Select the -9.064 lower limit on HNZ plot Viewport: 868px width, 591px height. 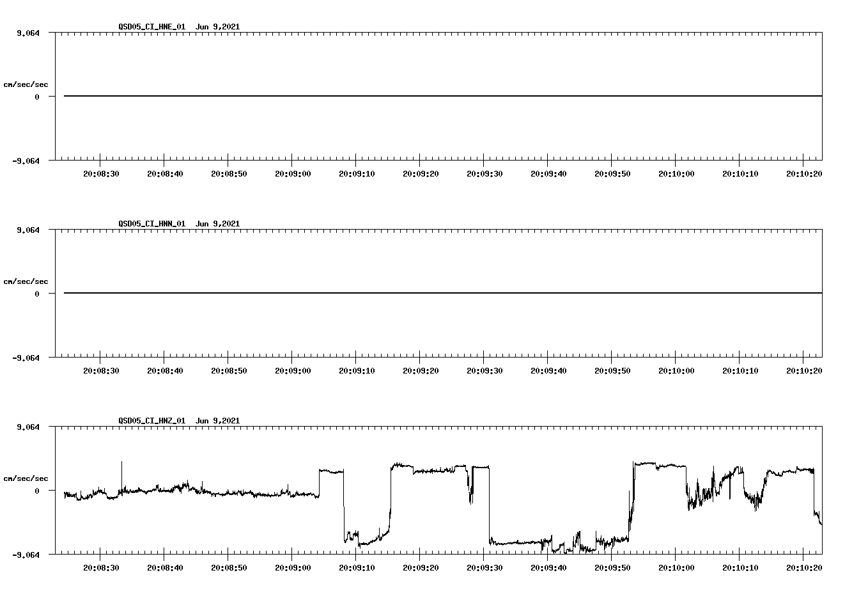(26, 555)
